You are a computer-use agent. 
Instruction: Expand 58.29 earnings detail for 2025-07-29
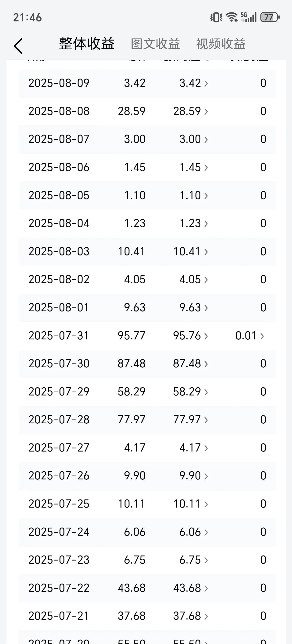(191, 391)
